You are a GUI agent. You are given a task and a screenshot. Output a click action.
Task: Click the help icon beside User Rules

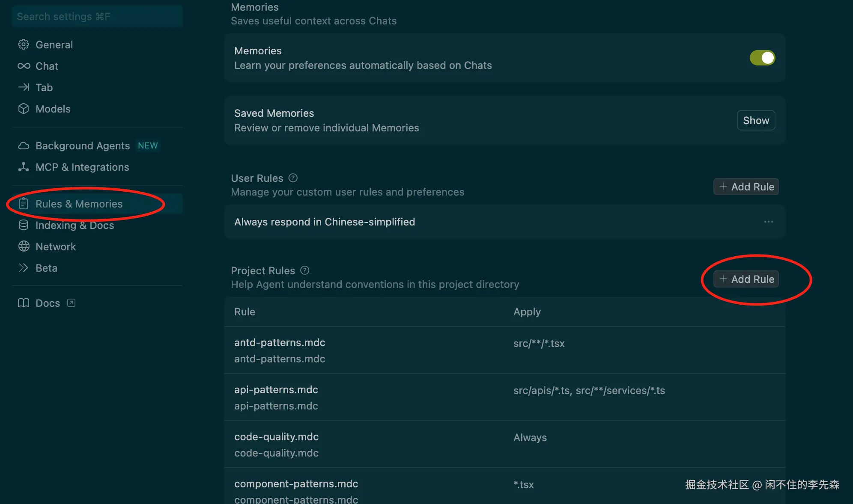click(x=293, y=178)
